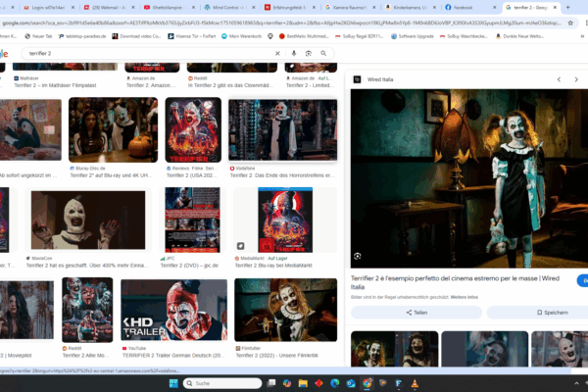This screenshot has height=392, width=588.
Task: Clear the search box with the X icon
Action: tap(277, 53)
